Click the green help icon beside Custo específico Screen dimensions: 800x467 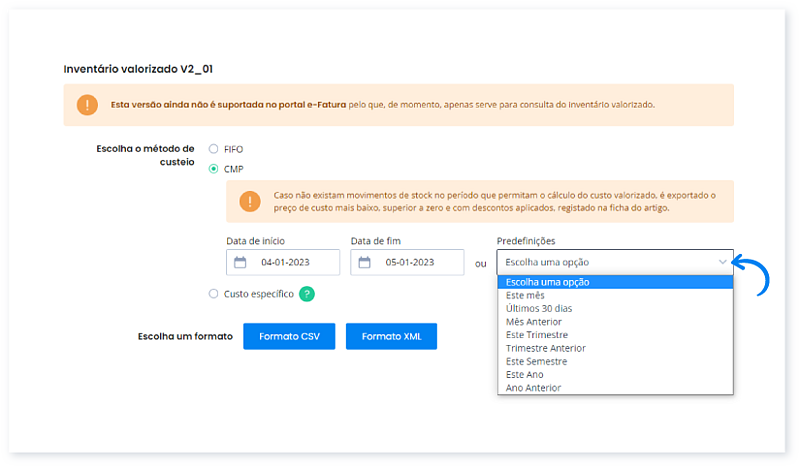307,294
